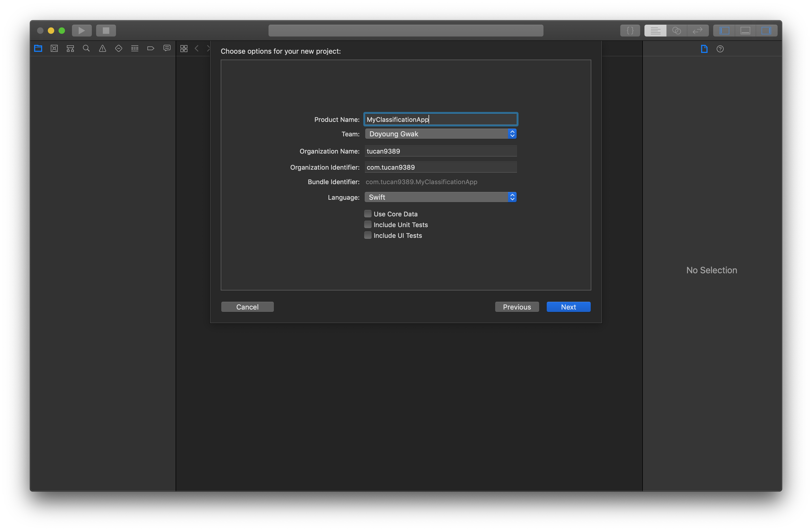Enable the Use Core Data checkbox
The width and height of the screenshot is (812, 531).
pos(367,214)
